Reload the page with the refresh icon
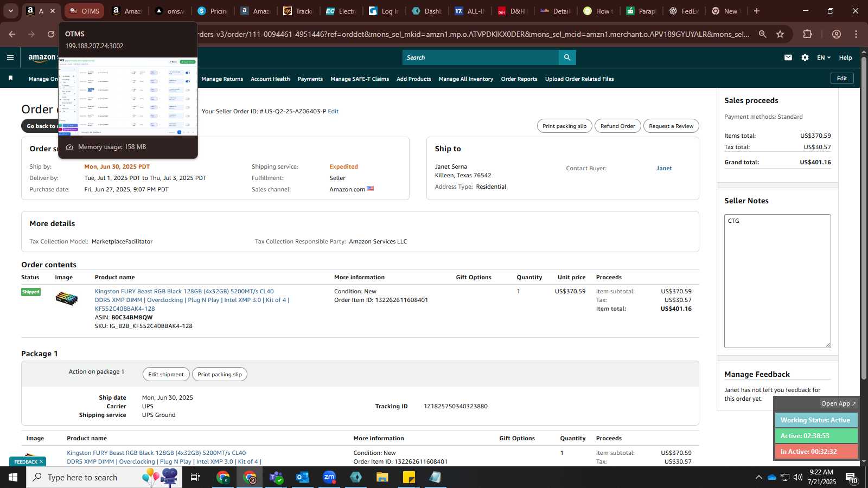Screen dimensions: 868x488 51,34
